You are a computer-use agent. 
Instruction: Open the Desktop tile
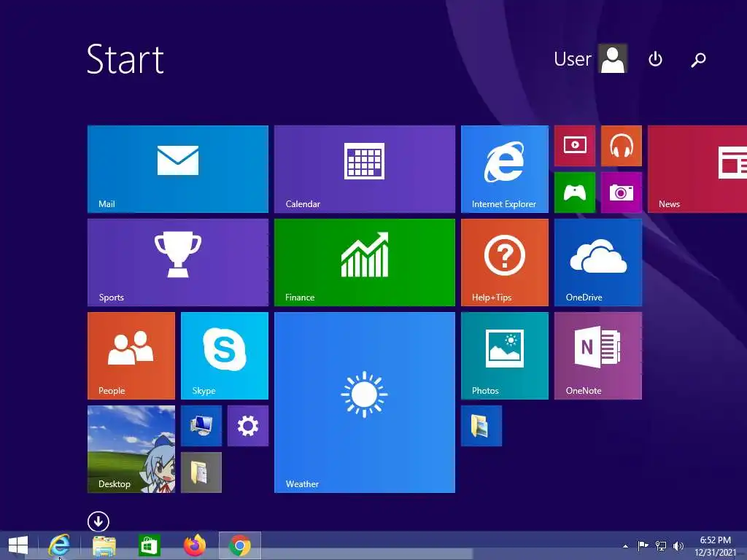coord(131,449)
